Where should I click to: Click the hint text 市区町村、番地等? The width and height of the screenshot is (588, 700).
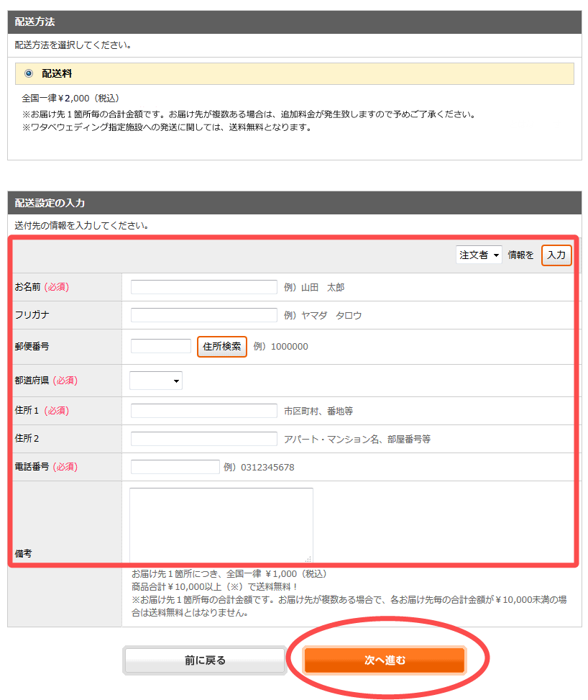click(318, 412)
